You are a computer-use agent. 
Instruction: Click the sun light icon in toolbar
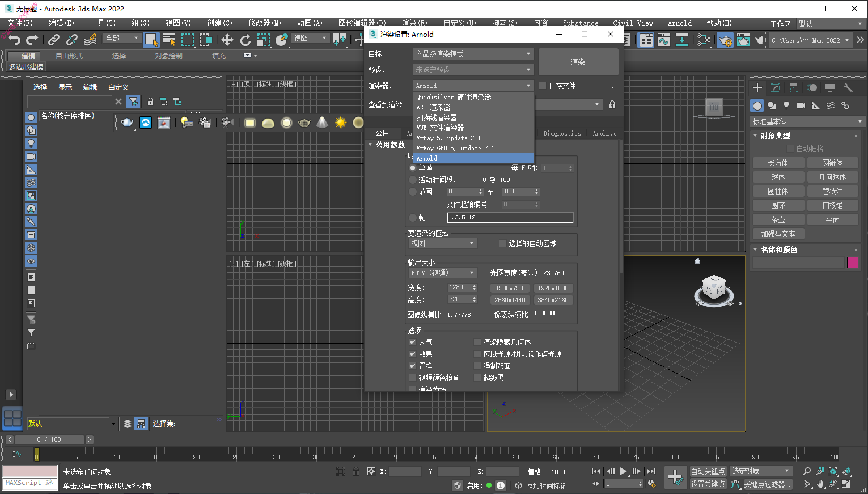(340, 122)
